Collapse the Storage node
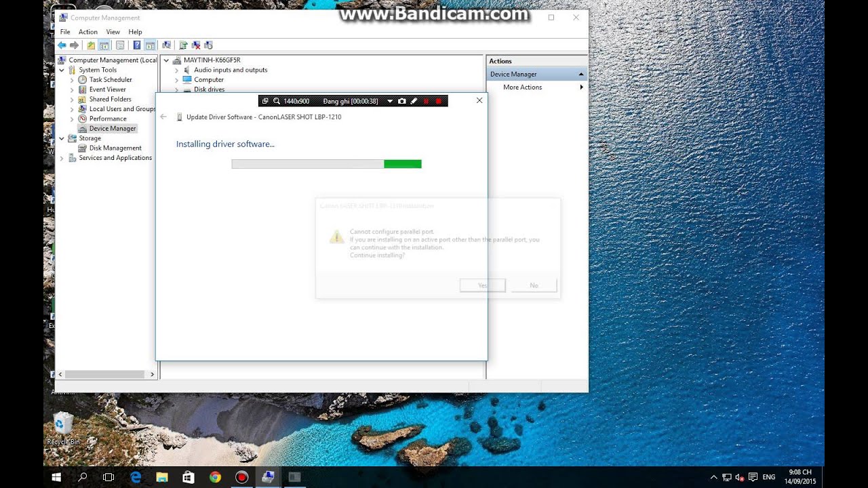Screen dimensions: 868x488 62,138
